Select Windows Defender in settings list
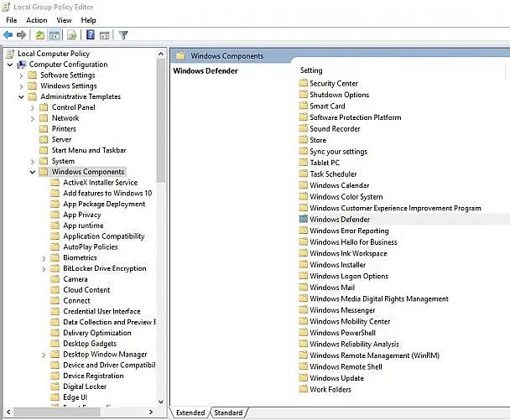Screen dimensions: 510x420 [x=340, y=220]
